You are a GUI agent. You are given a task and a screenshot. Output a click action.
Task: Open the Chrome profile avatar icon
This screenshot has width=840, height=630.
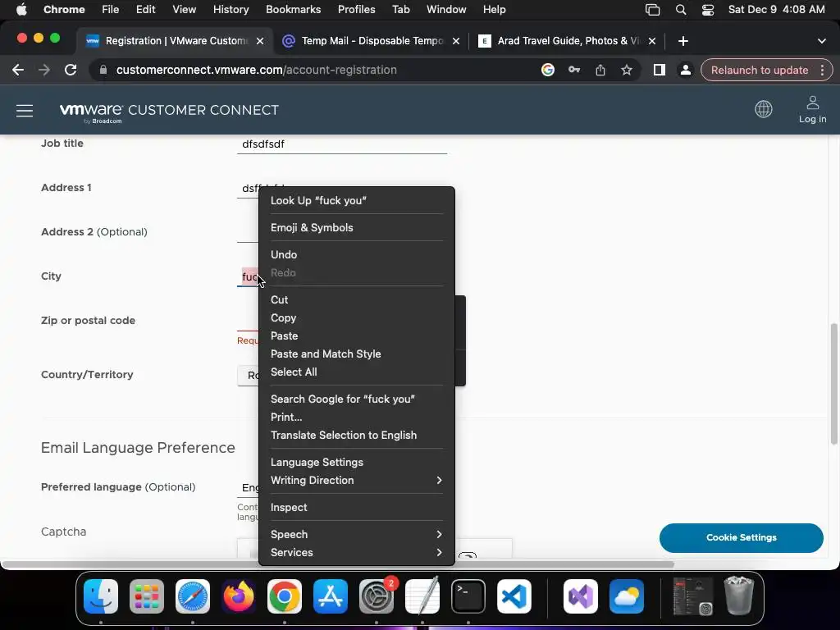tap(685, 71)
